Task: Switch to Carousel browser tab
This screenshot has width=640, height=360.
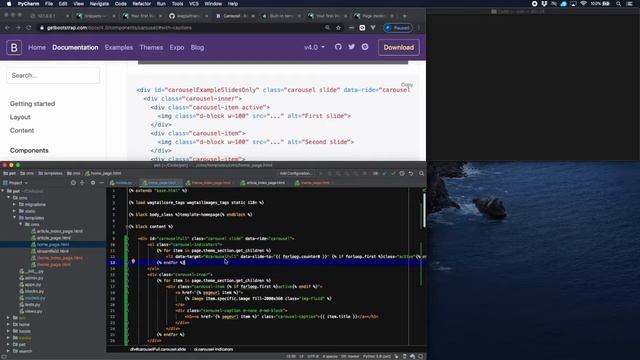Action: (234, 16)
